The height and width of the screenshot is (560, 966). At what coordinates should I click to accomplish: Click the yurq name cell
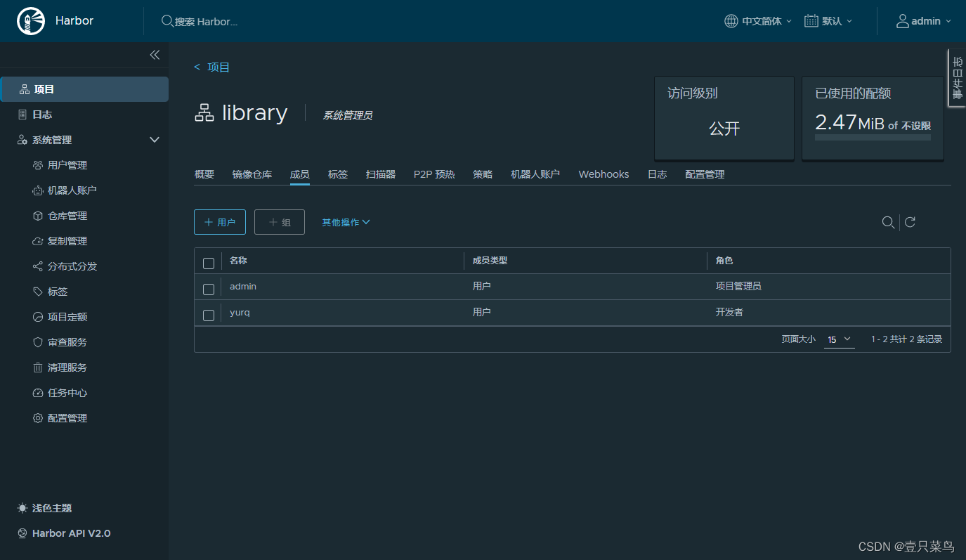tap(240, 312)
